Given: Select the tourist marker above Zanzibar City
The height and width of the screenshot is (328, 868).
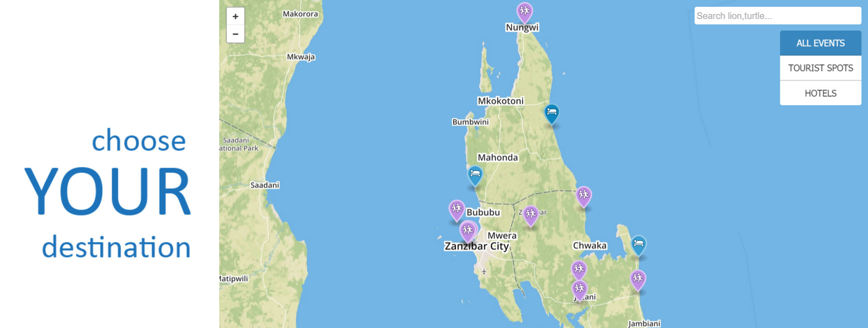Looking at the screenshot, I should coord(468,232).
